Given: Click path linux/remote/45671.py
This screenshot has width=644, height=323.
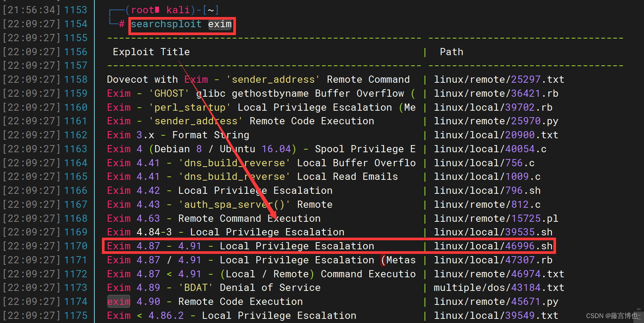Looking at the screenshot, I should tap(496, 301).
